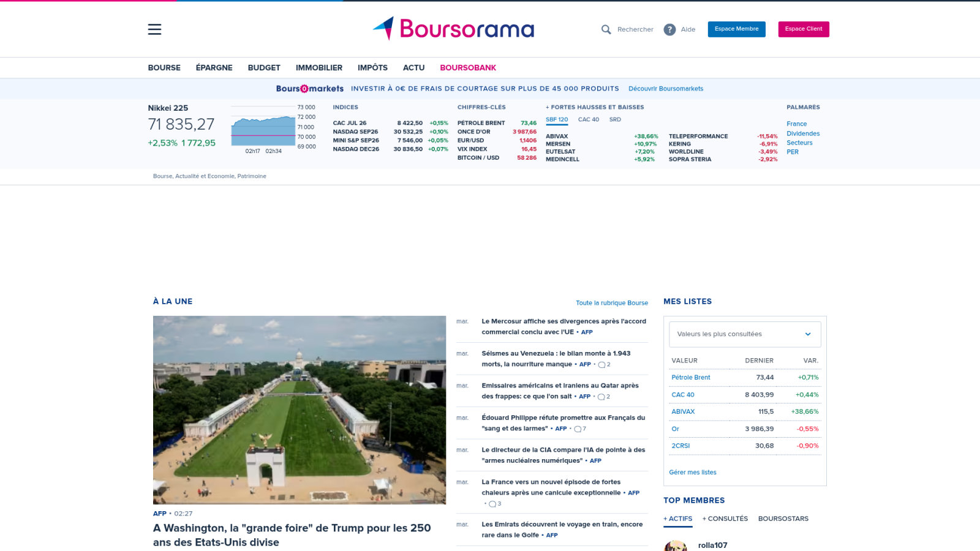Click rolla107 member avatar
Image resolution: width=980 pixels, height=551 pixels.
[676, 545]
